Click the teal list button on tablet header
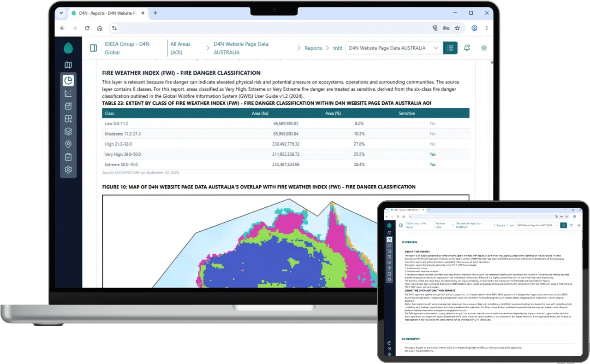This screenshot has width=590, height=364. (x=563, y=225)
